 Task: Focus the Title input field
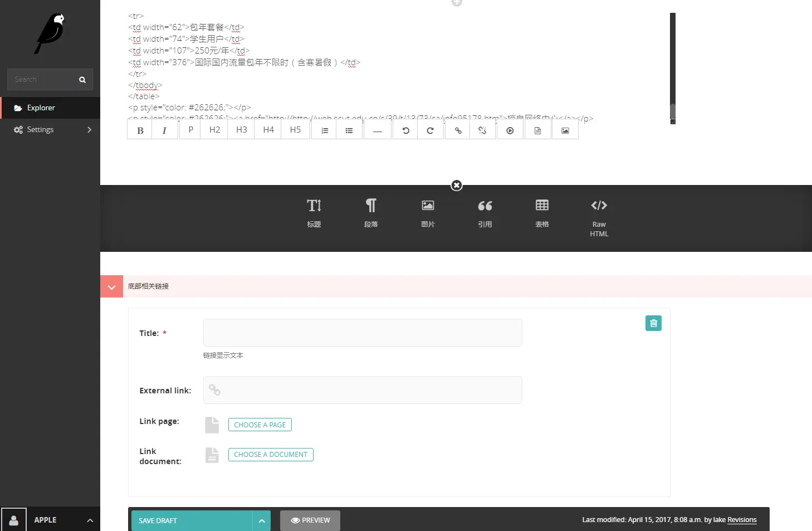pos(363,333)
